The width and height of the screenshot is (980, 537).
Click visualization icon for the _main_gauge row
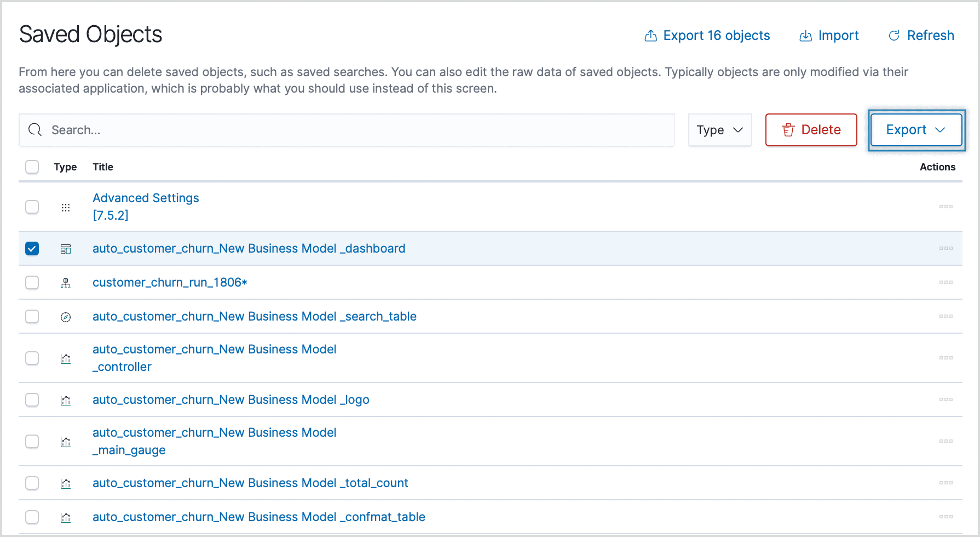66,442
